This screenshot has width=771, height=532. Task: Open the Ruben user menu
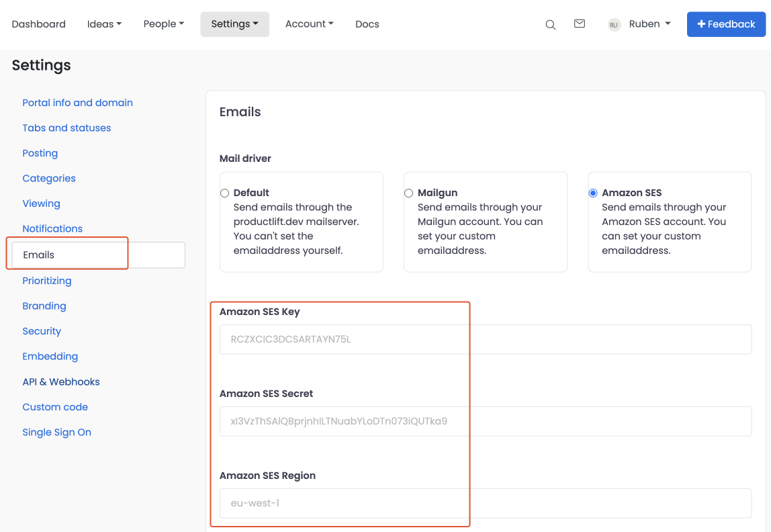coord(649,24)
